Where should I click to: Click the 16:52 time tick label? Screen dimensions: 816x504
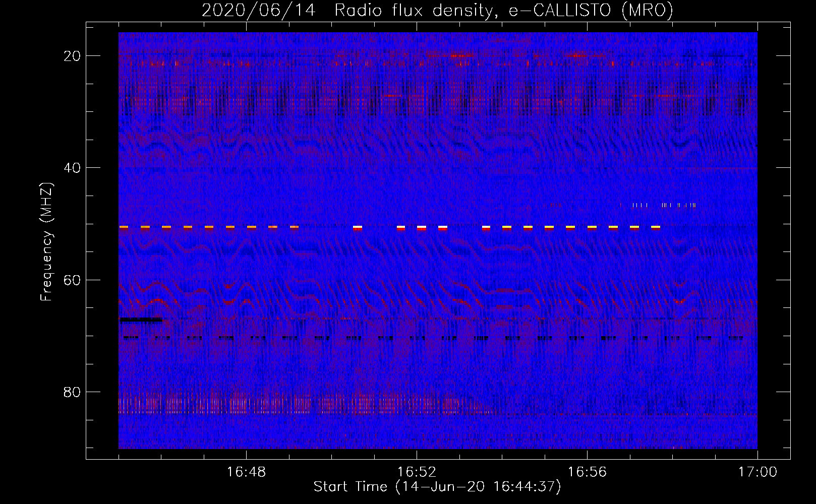tap(417, 472)
